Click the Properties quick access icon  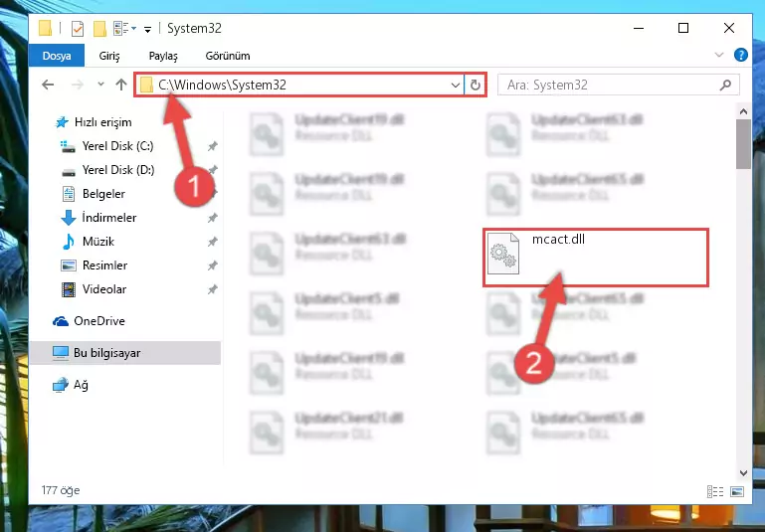[77, 29]
